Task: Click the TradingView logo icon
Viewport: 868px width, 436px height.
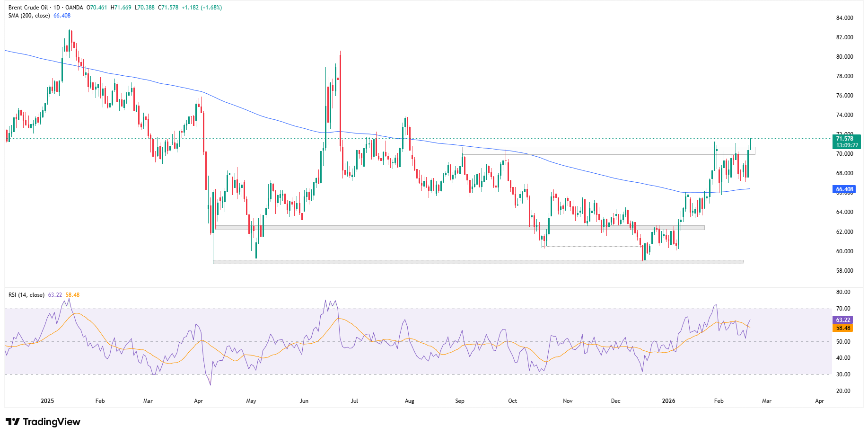Action: pos(13,422)
